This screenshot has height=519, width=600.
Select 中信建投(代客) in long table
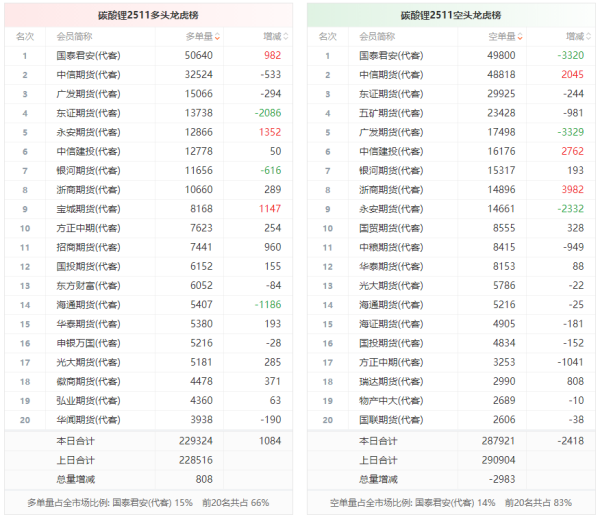coord(88,152)
